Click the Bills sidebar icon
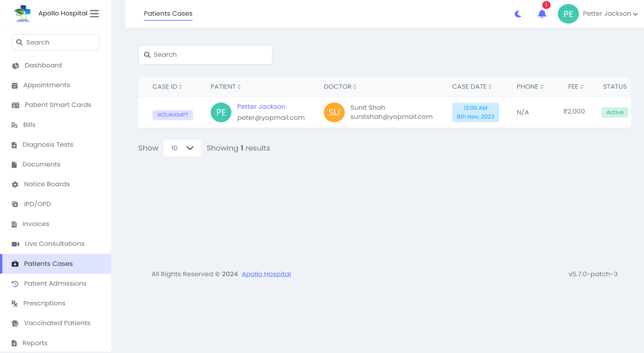The width and height of the screenshot is (644, 353). point(14,124)
